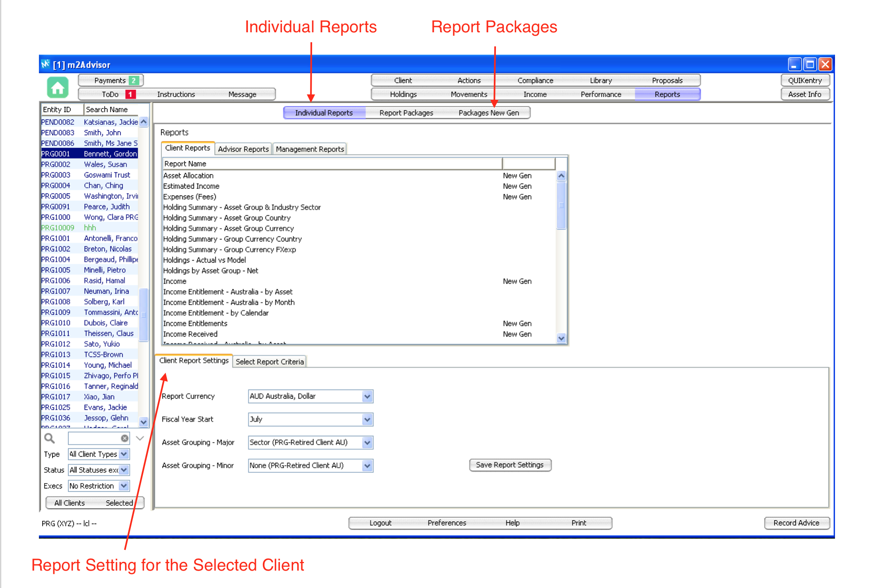The width and height of the screenshot is (871, 588).
Task: Click the red ToDo count badge
Action: pyautogui.click(x=130, y=94)
